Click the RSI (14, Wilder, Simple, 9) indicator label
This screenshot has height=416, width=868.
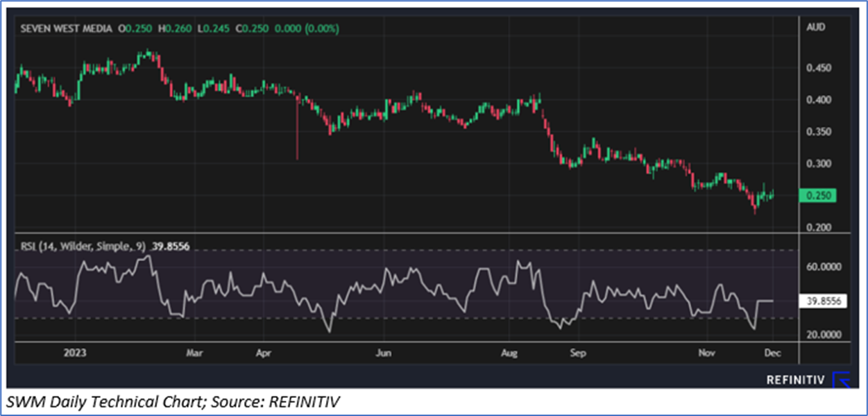tap(85, 245)
